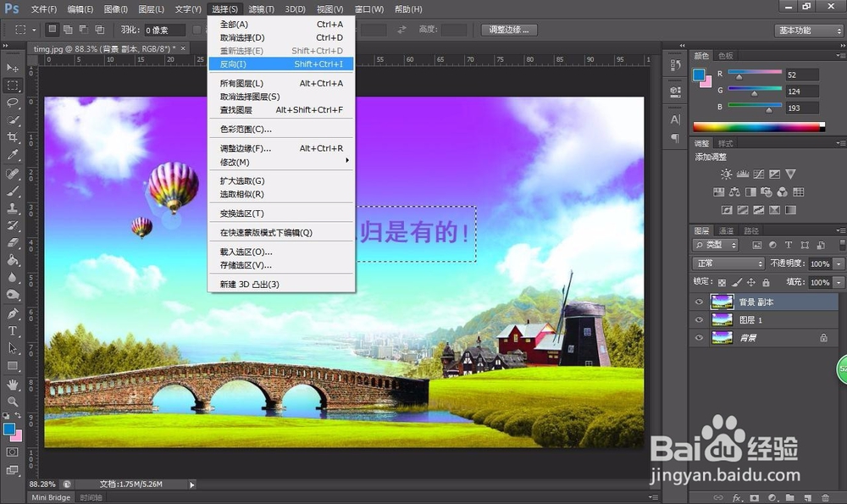The image size is (847, 504).
Task: Open the status bar info arrow
Action: point(191,485)
